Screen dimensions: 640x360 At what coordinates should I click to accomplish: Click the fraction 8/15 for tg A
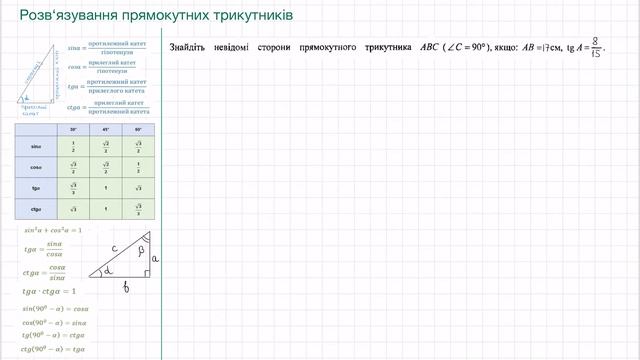point(596,47)
